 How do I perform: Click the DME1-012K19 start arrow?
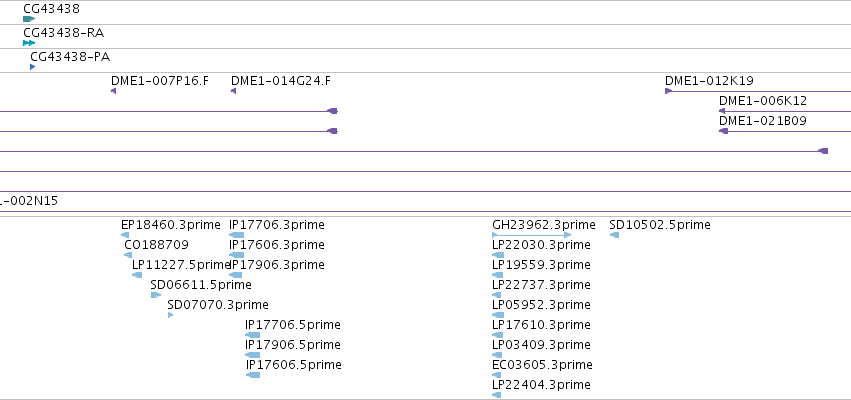coord(669,91)
